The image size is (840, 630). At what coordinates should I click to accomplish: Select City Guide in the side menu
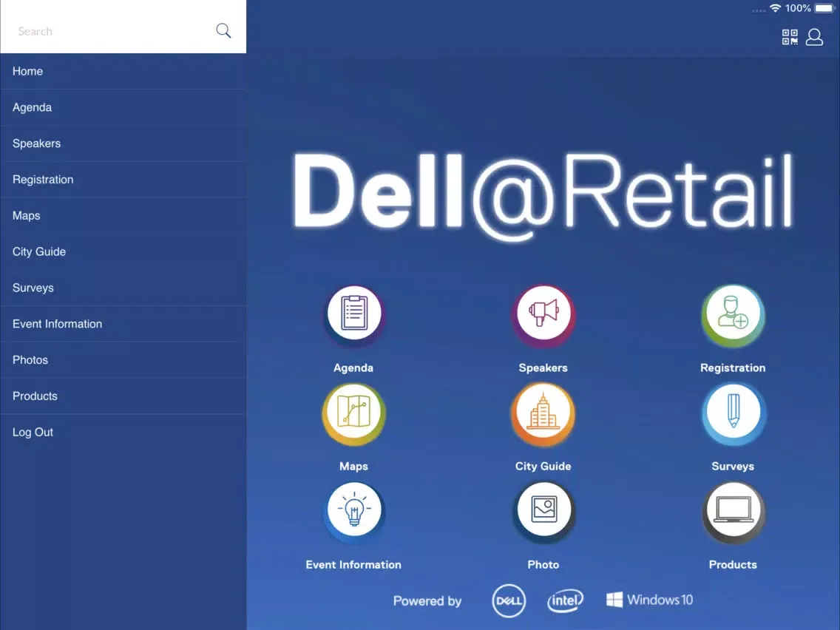123,252
